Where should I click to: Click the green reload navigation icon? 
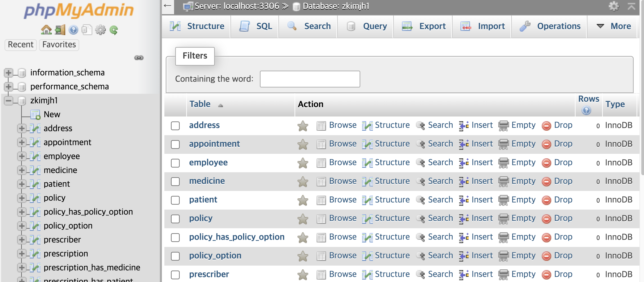(x=114, y=30)
